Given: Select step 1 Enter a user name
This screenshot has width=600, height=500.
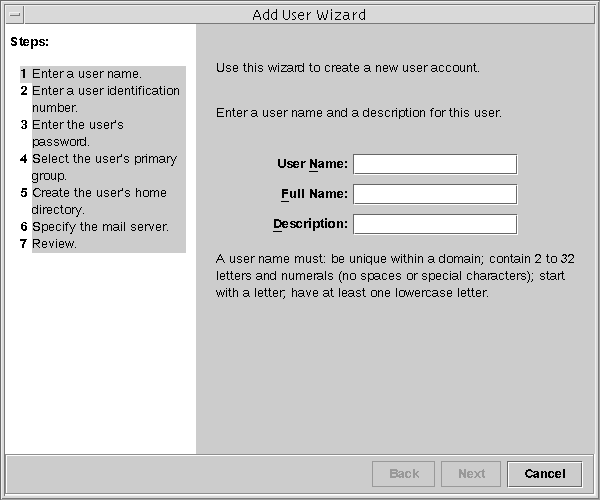Looking at the screenshot, I should tap(86, 74).
